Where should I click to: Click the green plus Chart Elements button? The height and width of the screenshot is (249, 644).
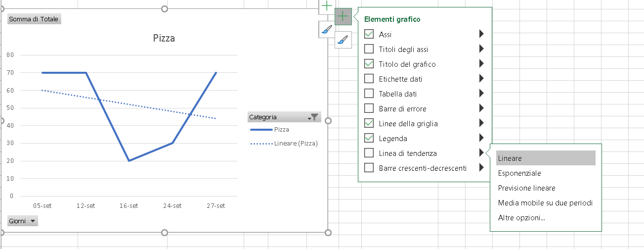pos(343,17)
